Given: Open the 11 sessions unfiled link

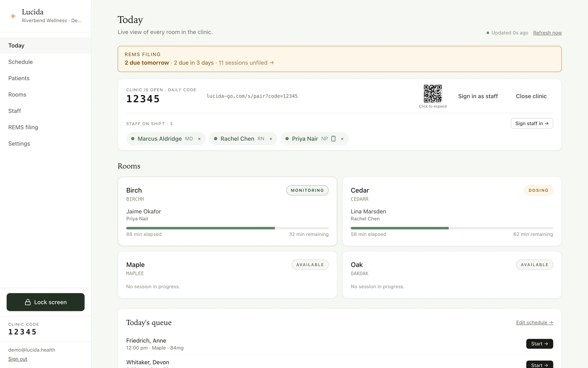Looking at the screenshot, I should 246,63.
